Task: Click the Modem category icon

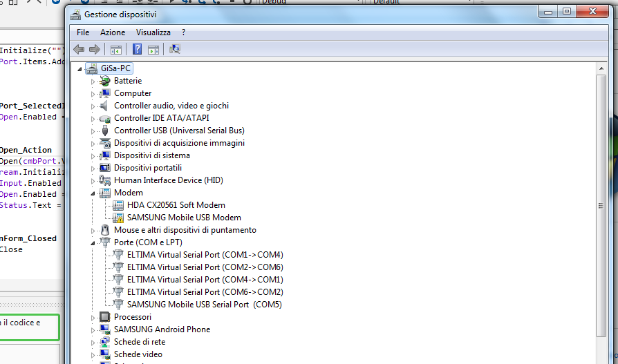Action: pos(105,193)
